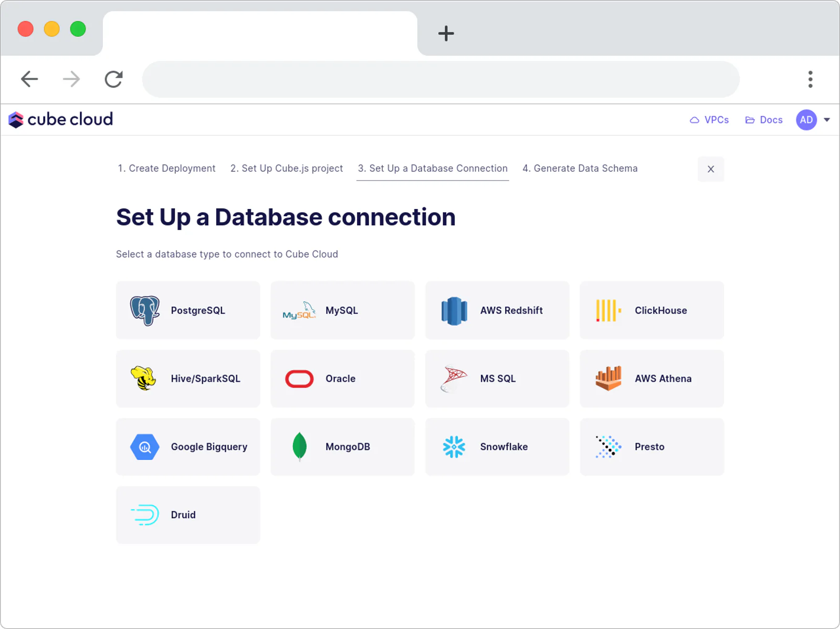This screenshot has height=629, width=840.
Task: Go back with the browser back arrow
Action: (29, 79)
